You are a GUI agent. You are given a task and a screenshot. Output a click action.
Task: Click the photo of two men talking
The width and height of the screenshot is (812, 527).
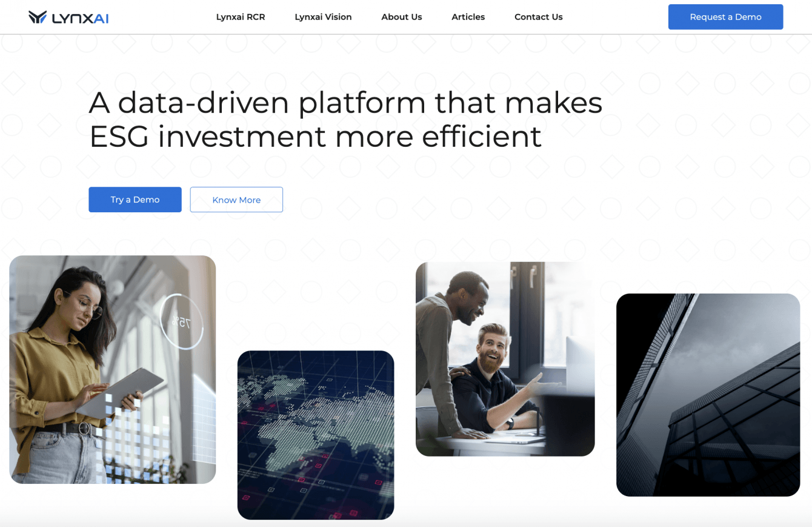point(505,359)
